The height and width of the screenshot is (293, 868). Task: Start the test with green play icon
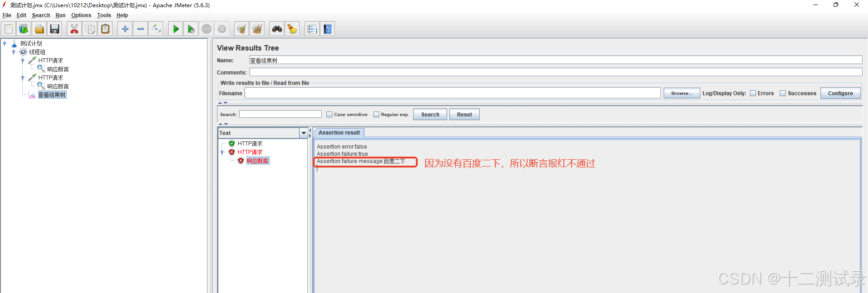[x=176, y=29]
